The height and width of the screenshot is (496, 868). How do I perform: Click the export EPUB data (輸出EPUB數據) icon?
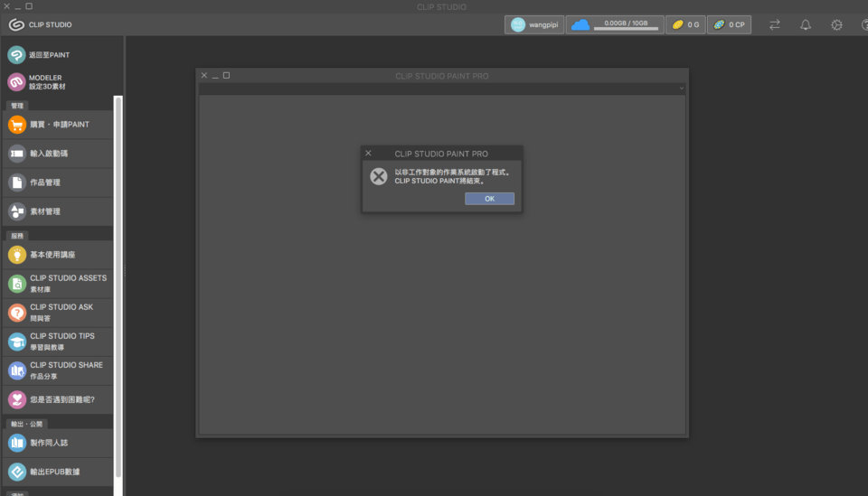coord(17,472)
